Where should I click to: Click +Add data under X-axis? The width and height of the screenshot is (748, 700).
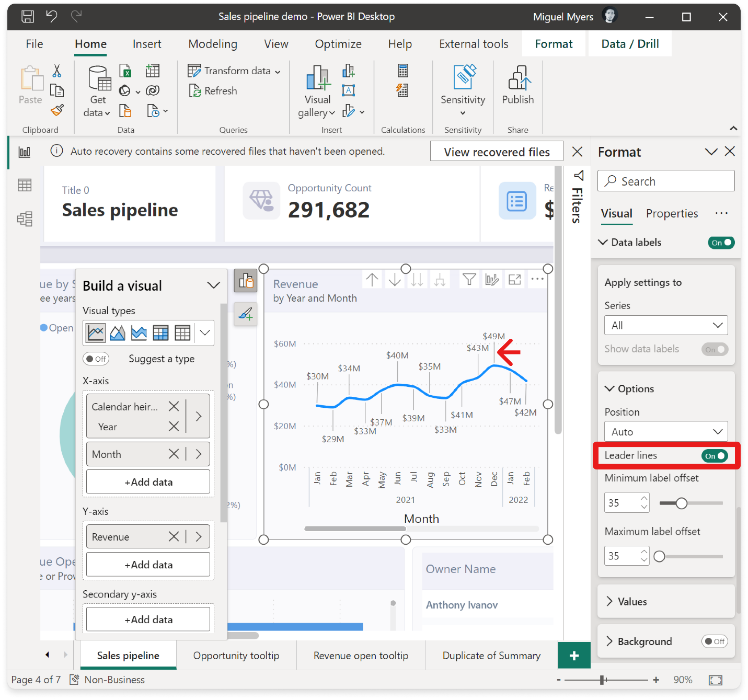[x=148, y=482]
